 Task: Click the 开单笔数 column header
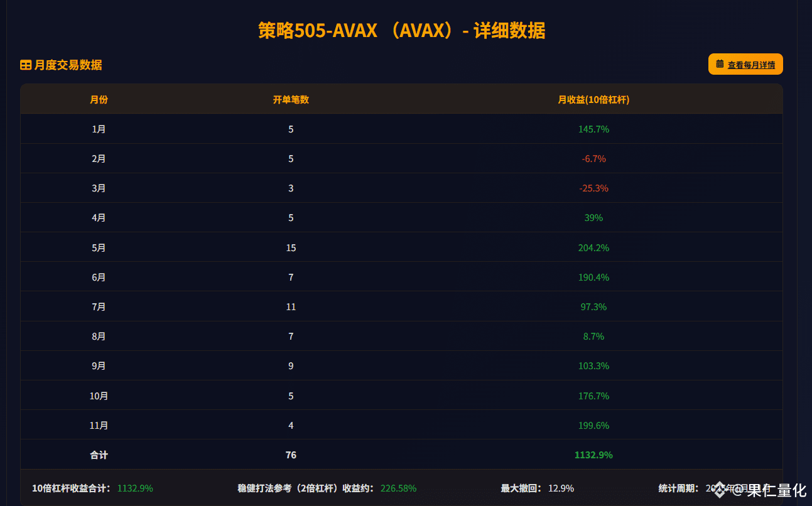[x=291, y=99]
